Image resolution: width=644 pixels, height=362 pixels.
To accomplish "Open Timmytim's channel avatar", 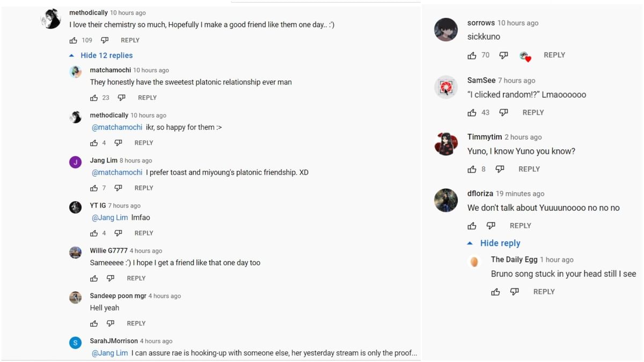I will [446, 144].
